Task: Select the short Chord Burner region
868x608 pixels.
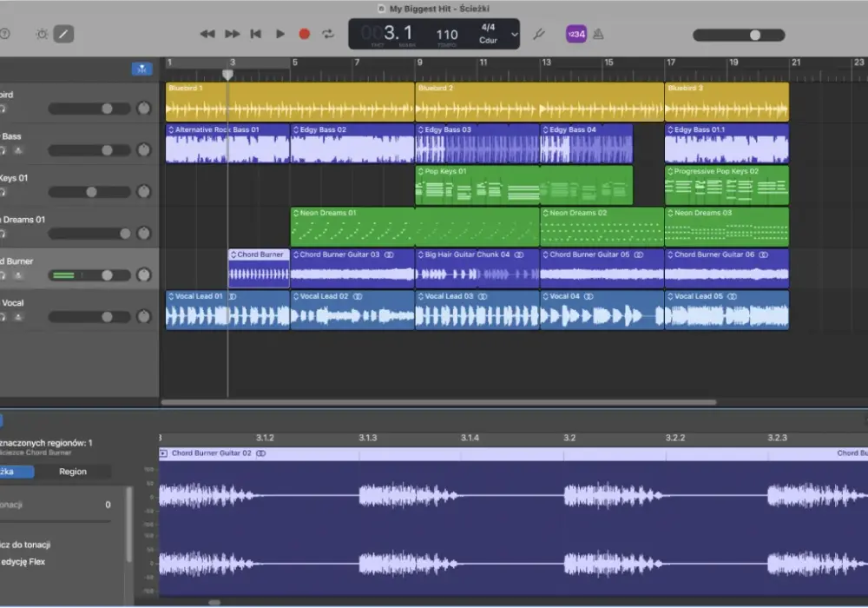Action: [x=259, y=268]
